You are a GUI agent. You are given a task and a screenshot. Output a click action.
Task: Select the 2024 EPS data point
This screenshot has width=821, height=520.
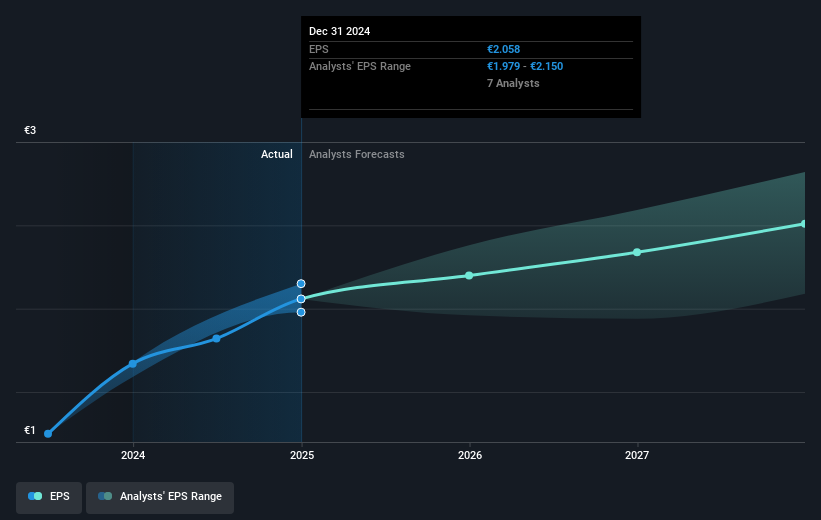pos(133,363)
